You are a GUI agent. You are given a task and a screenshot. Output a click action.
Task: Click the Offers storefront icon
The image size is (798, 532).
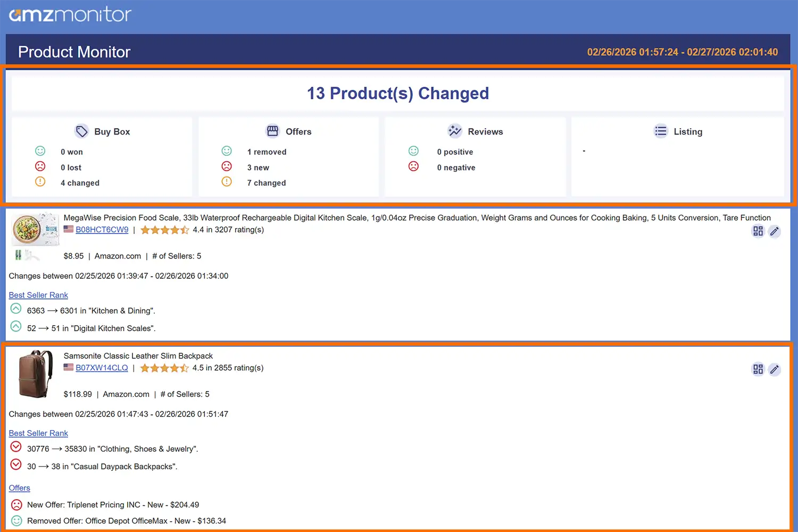(272, 131)
